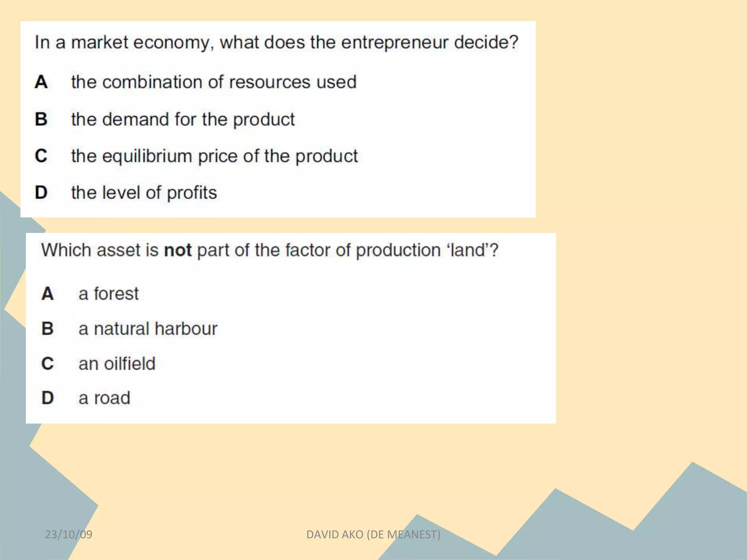The height and width of the screenshot is (560, 747).
Task: Click the 'DAVID AKO (DE MEANEST)' footer text
Action: pyautogui.click(x=373, y=534)
